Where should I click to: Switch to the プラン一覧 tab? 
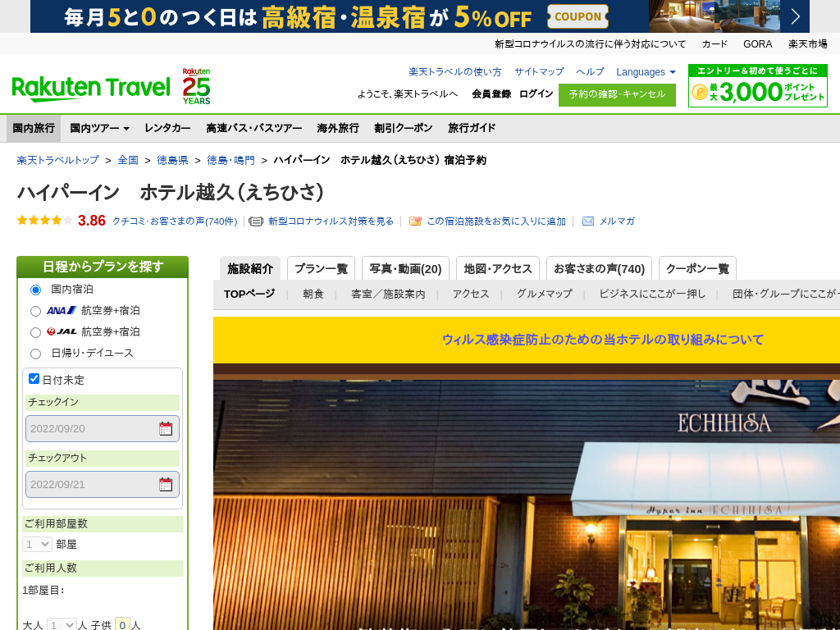(x=321, y=268)
